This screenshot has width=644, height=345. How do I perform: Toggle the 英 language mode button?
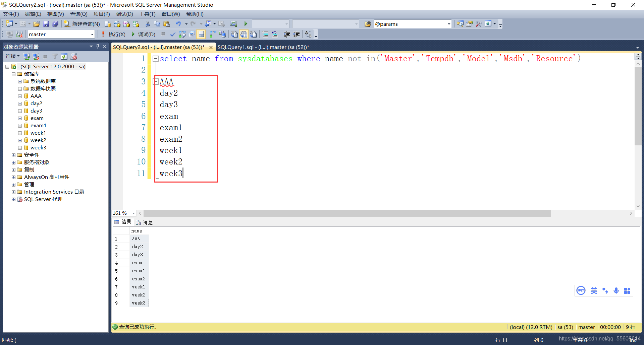coord(594,290)
